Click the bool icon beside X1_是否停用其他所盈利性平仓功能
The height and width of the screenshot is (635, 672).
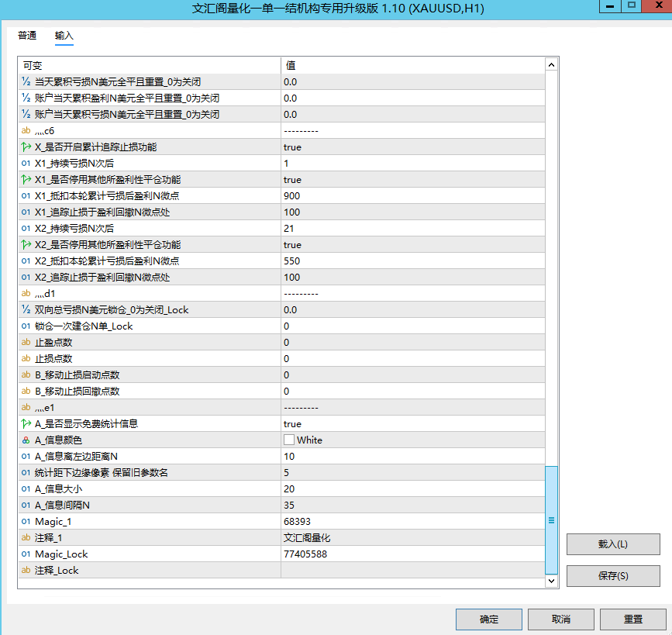click(x=26, y=180)
